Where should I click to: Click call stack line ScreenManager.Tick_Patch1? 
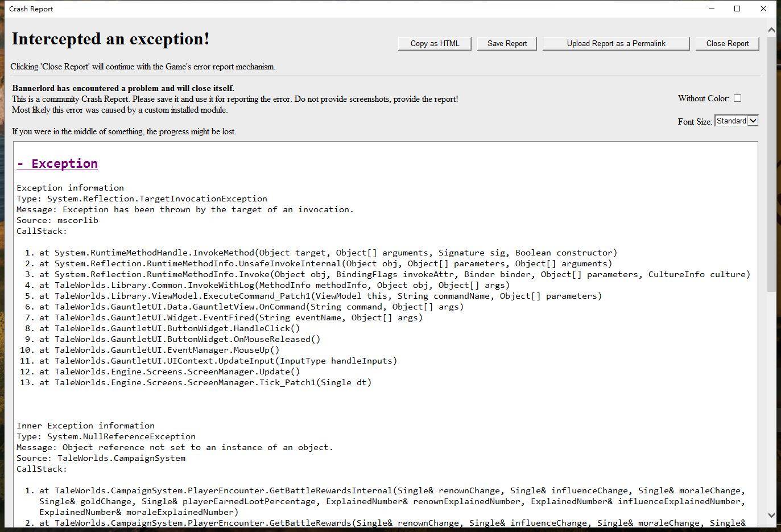point(205,382)
